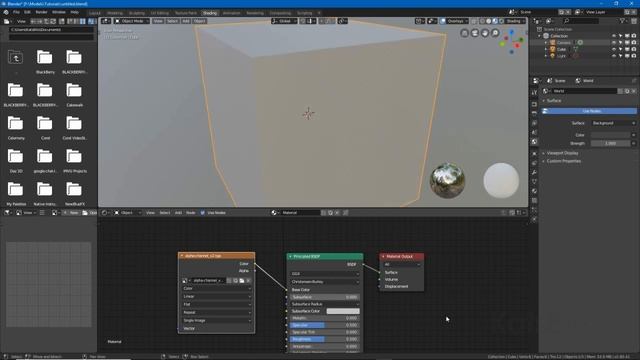This screenshot has width=640, height=360.
Task: Unlink the material with X in node header
Action: pos(337,213)
